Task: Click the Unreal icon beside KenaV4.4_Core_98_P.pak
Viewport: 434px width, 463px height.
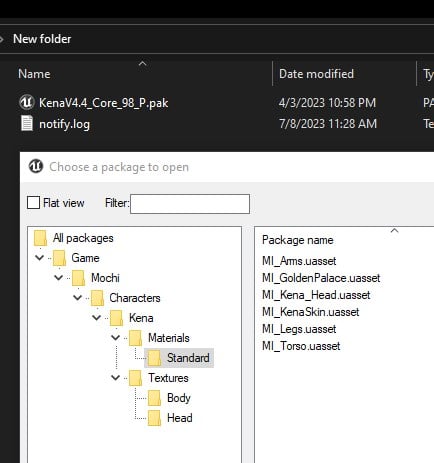Action: click(26, 102)
